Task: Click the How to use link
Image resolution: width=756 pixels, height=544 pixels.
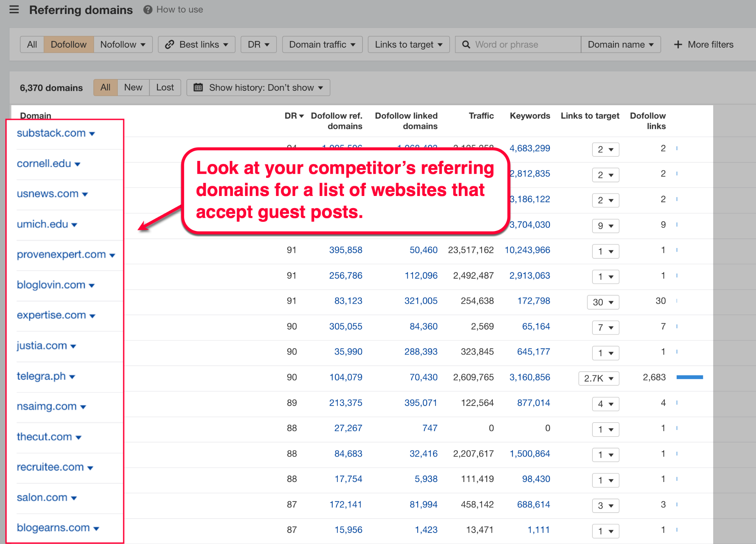Action: pyautogui.click(x=180, y=10)
